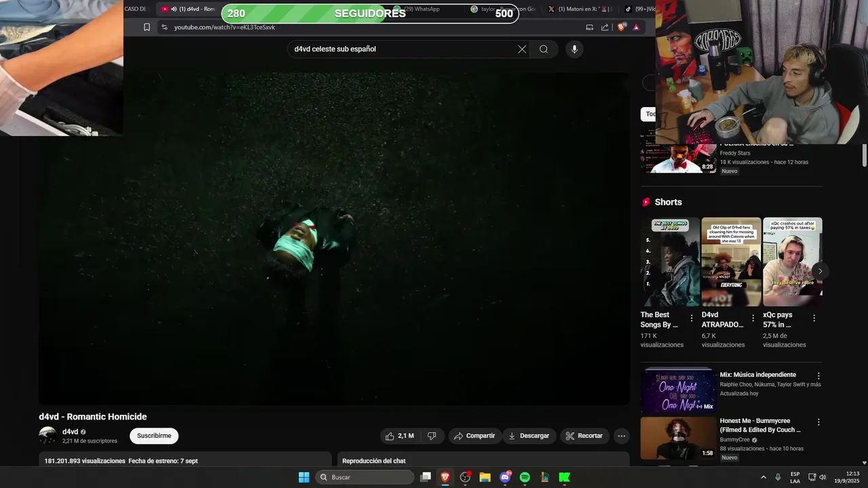Open D4vd ATRAPADO short thumbnail
Screen dimensions: 868x488
[x=731, y=262]
